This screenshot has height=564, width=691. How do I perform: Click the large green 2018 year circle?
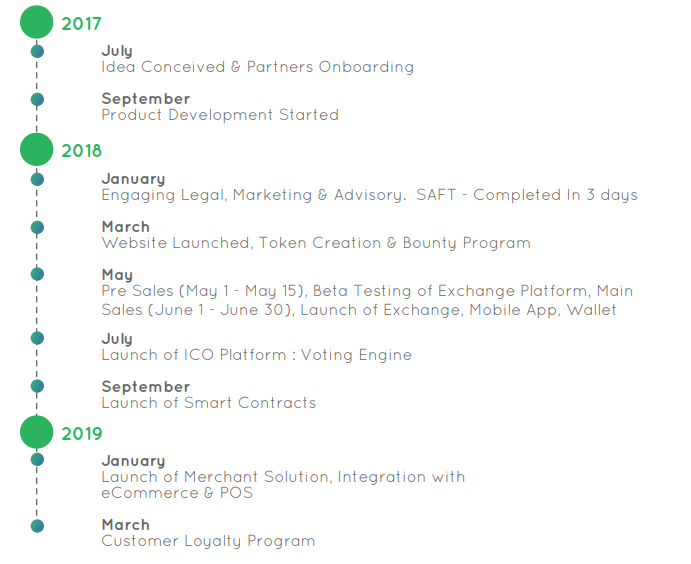pyautogui.click(x=37, y=149)
